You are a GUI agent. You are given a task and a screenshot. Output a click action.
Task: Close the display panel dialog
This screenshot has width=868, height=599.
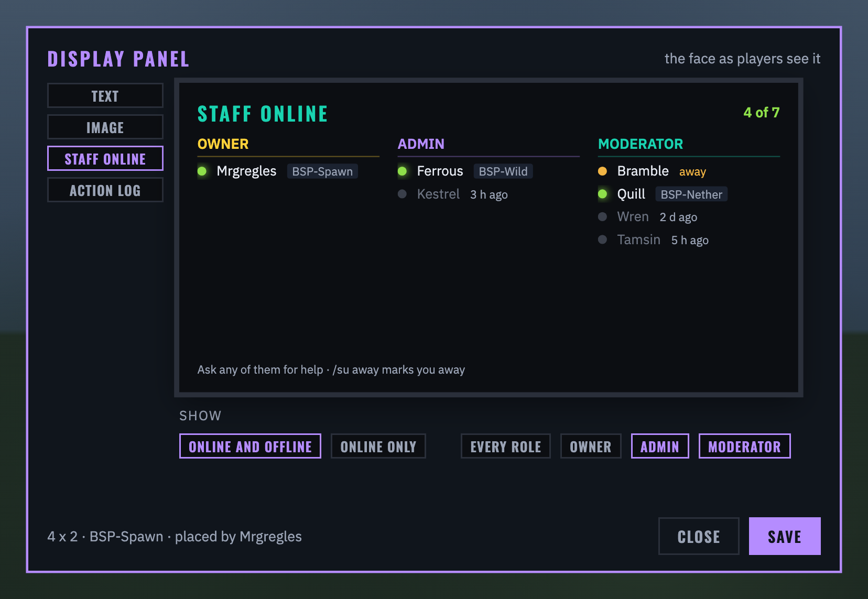coord(699,536)
